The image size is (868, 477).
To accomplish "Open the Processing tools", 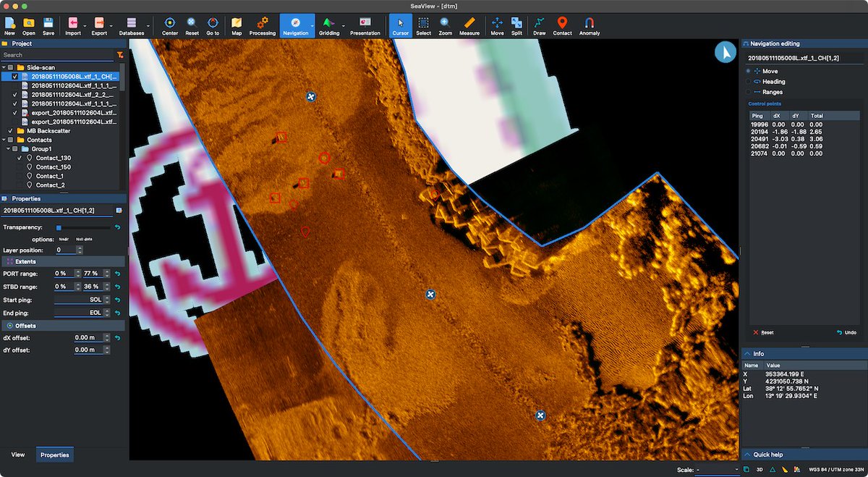I will click(x=262, y=26).
